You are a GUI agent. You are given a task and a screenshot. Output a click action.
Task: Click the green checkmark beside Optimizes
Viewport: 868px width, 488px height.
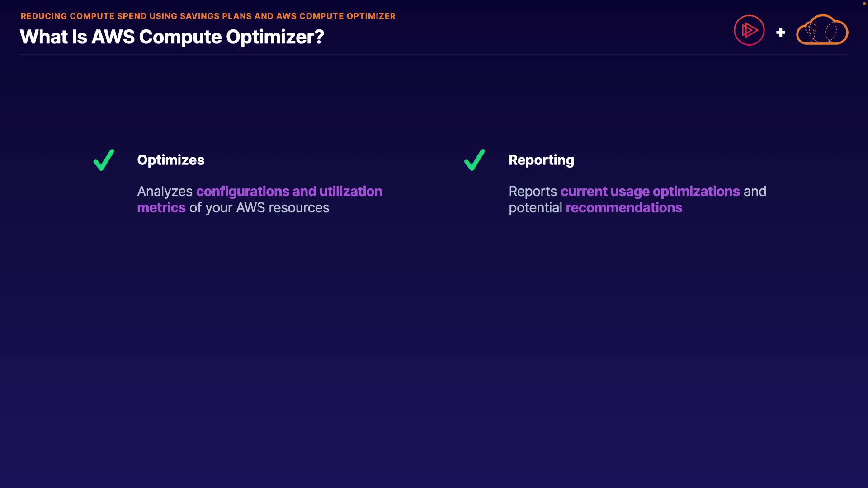(104, 160)
